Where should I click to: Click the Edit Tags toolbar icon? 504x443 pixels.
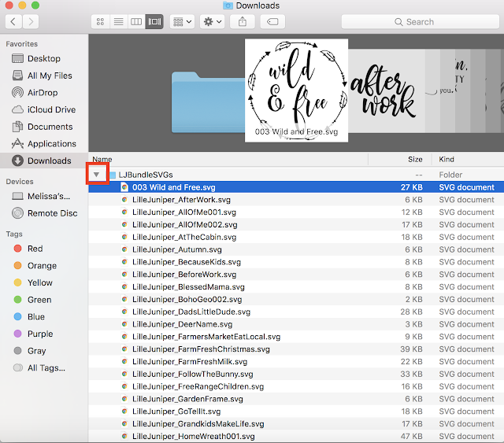click(x=272, y=21)
